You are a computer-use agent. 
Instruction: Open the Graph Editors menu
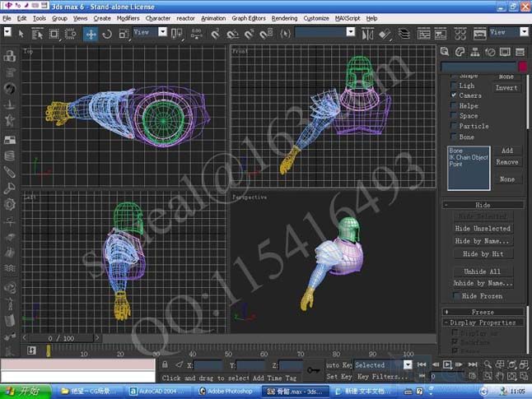coord(249,18)
